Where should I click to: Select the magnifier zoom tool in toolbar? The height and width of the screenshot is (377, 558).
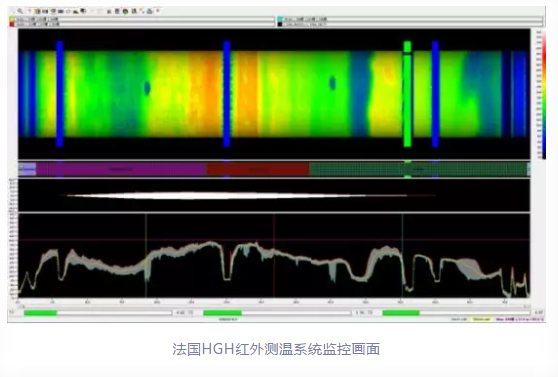[x=20, y=11]
